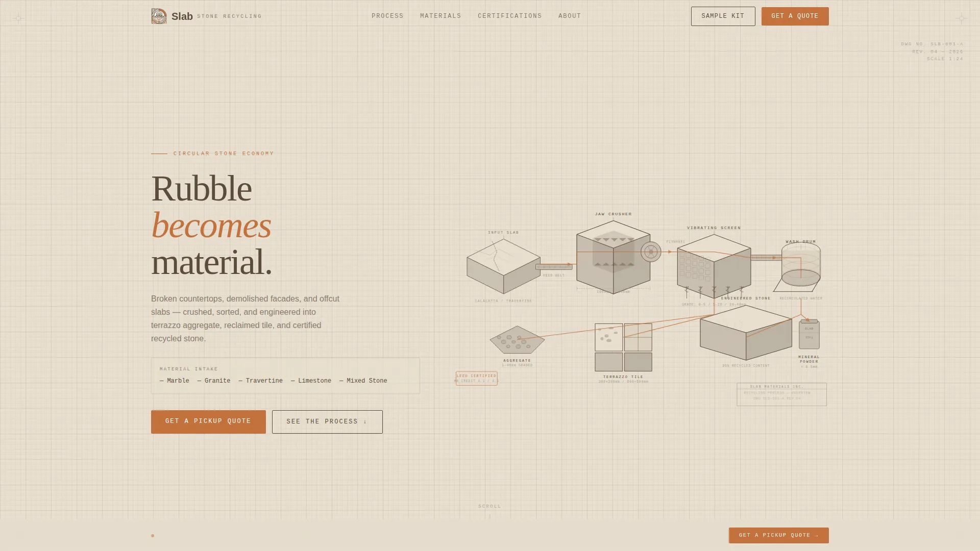Image resolution: width=980 pixels, height=551 pixels.
Task: Click the italic 'becomes' headline word
Action: click(x=211, y=225)
